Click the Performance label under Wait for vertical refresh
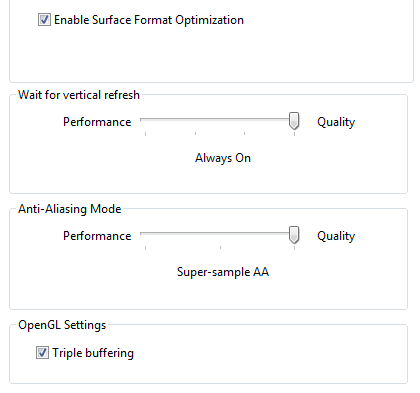 (x=97, y=122)
